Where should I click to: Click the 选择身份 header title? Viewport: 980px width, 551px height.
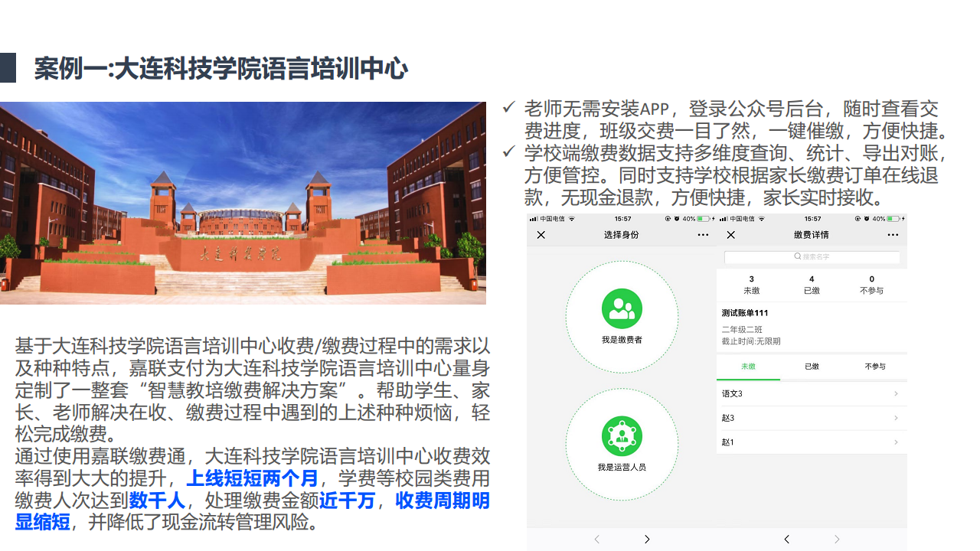coord(621,235)
